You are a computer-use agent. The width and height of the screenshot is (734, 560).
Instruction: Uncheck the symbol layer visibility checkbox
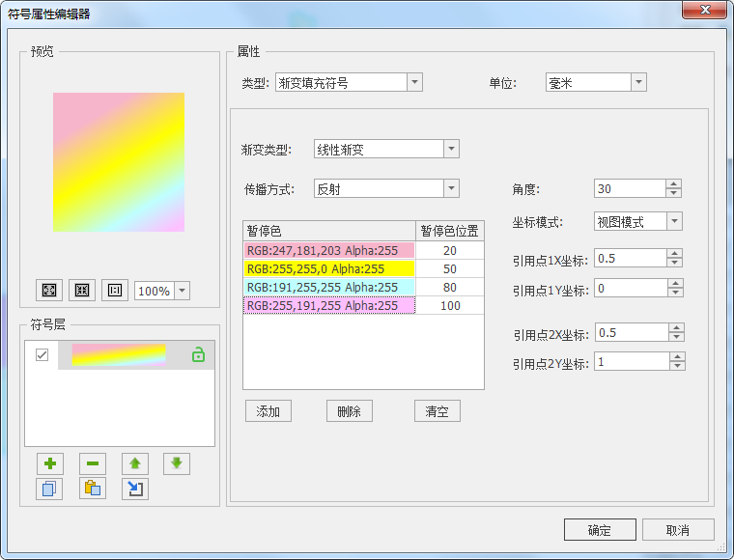pyautogui.click(x=42, y=355)
